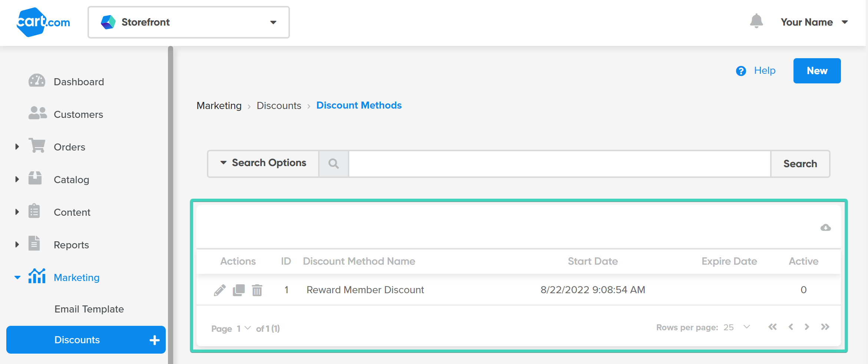This screenshot has height=364, width=868.
Task: Click the Content clipboard icon
Action: [x=34, y=211]
